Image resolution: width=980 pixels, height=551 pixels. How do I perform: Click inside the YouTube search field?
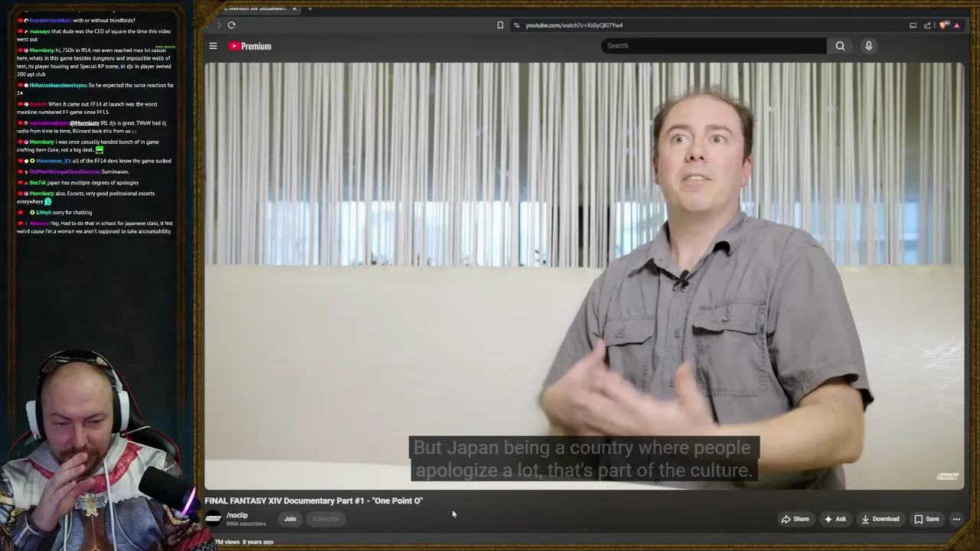714,46
